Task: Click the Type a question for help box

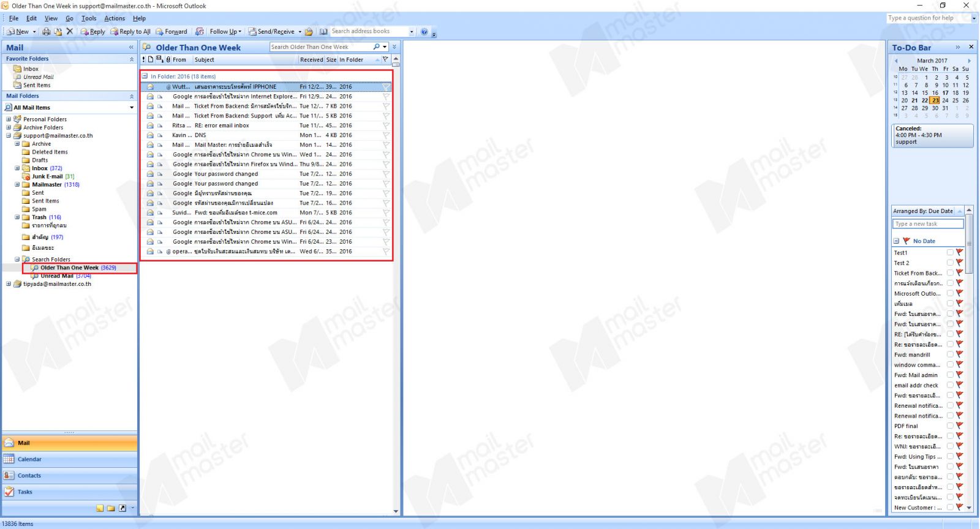Action: (x=928, y=18)
